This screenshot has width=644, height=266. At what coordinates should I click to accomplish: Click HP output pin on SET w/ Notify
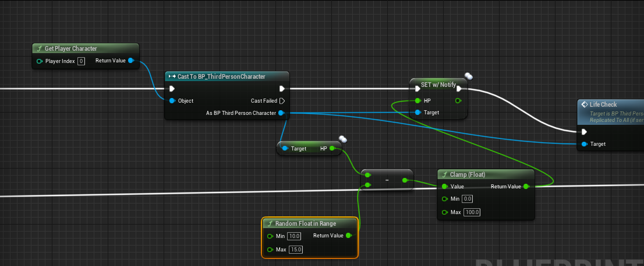(458, 100)
